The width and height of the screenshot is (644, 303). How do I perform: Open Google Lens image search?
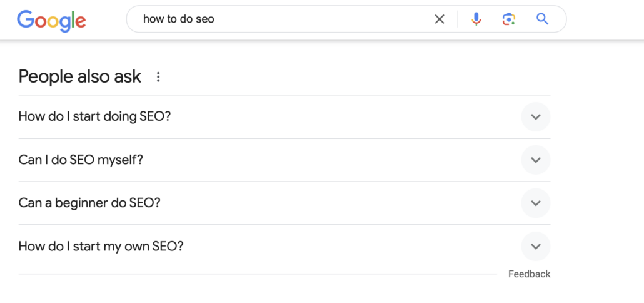(509, 19)
